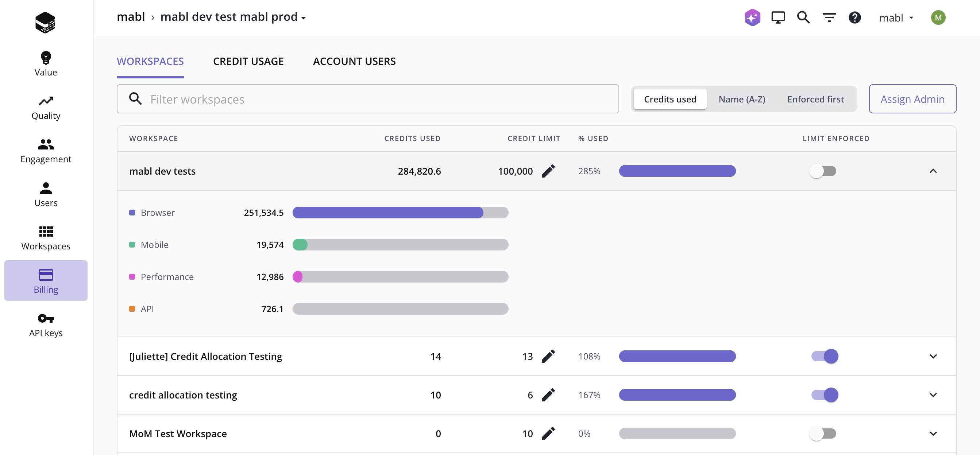This screenshot has height=455, width=980.
Task: Open search from the top header
Action: pos(803,17)
